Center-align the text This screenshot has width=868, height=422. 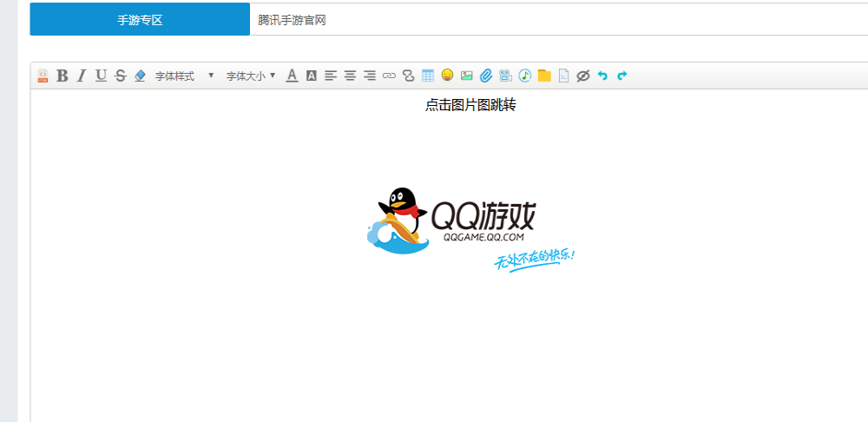[x=350, y=76]
